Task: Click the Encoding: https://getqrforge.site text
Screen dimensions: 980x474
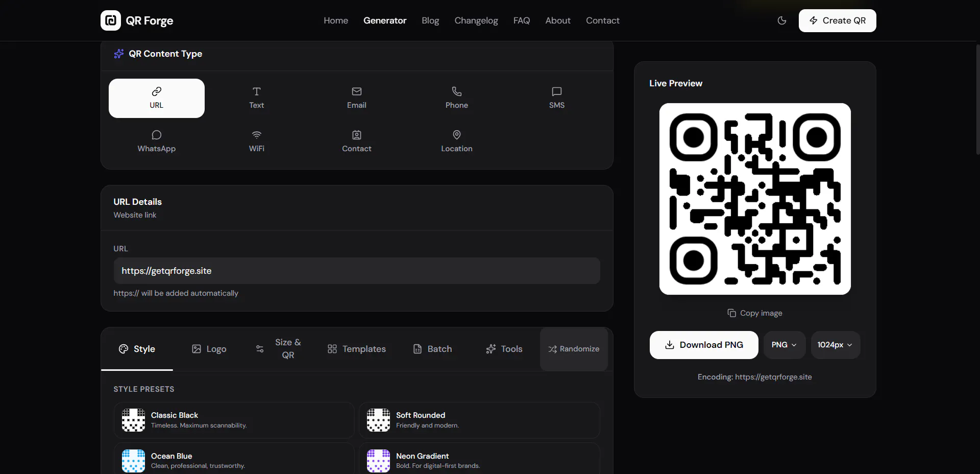Action: click(x=755, y=377)
